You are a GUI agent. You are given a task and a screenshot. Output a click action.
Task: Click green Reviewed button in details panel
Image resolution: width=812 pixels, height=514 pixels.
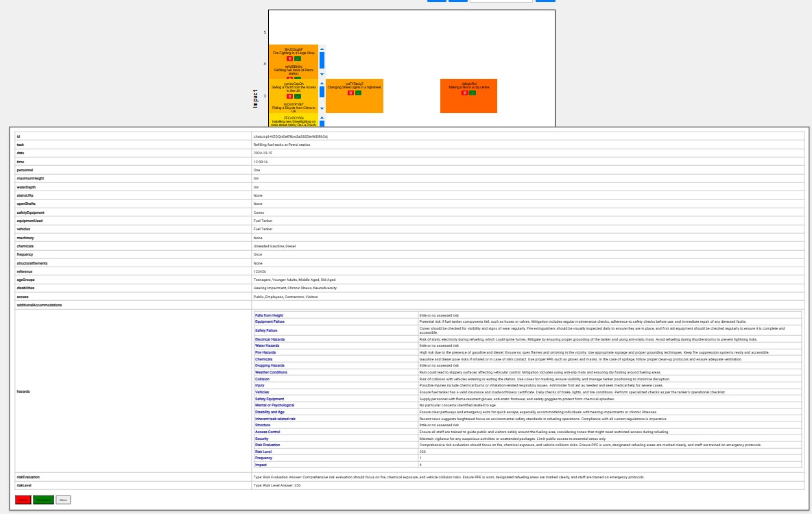pyautogui.click(x=43, y=500)
